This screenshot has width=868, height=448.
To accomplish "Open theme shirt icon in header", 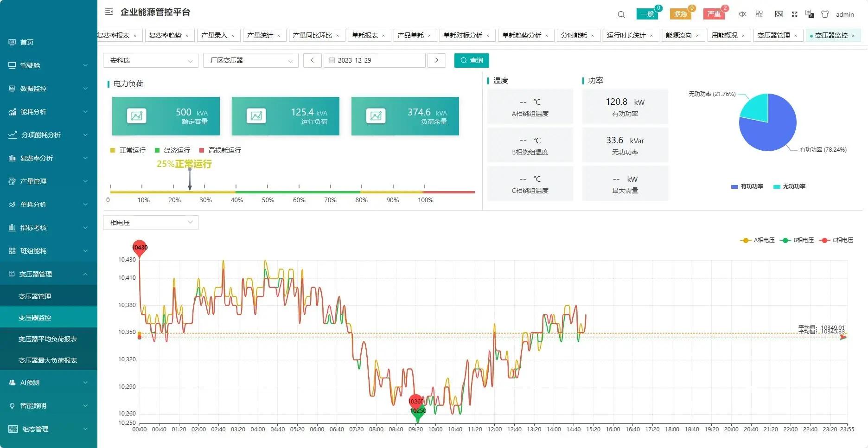I will (x=825, y=14).
